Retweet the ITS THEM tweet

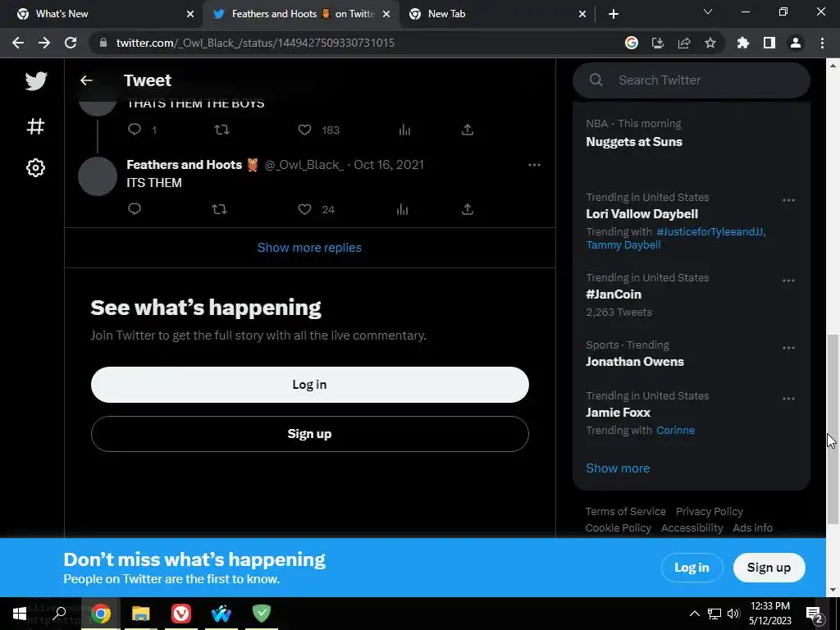coord(220,209)
